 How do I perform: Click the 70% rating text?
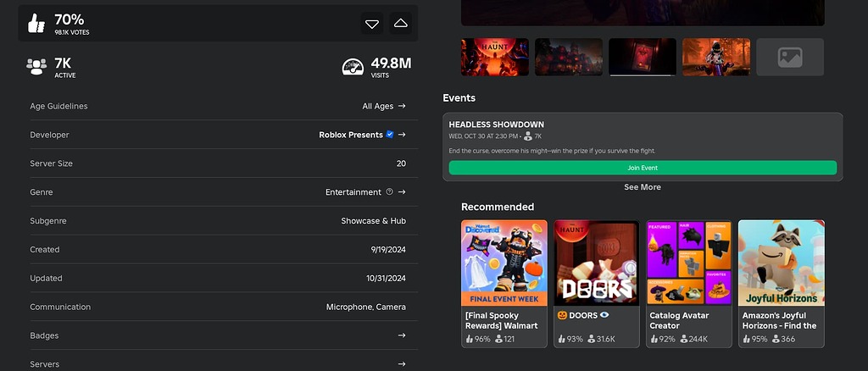pyautogui.click(x=70, y=19)
